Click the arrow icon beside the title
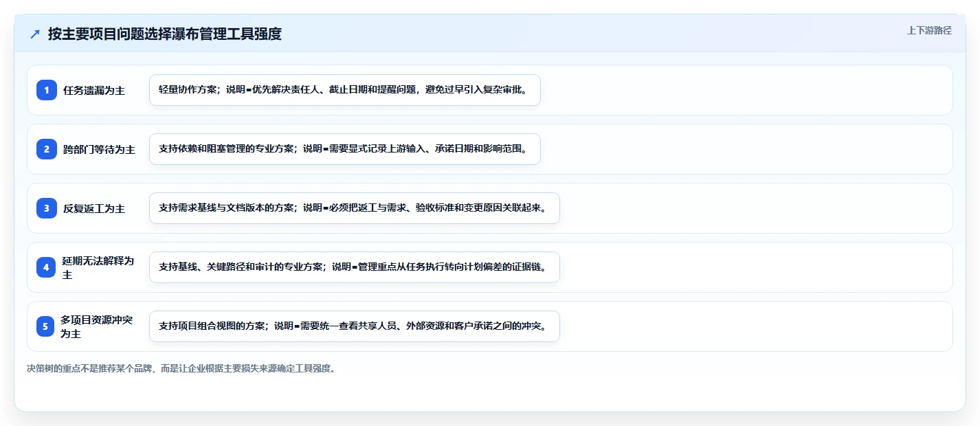980x426 pixels. (x=35, y=34)
